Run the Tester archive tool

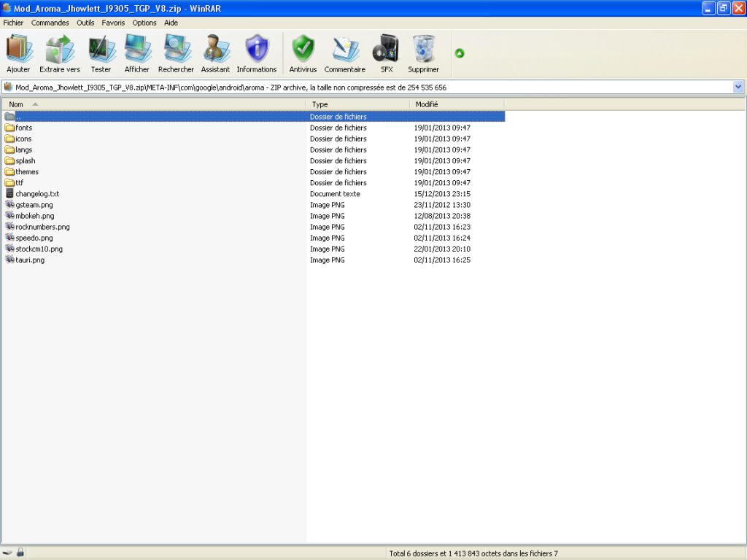coord(101,53)
